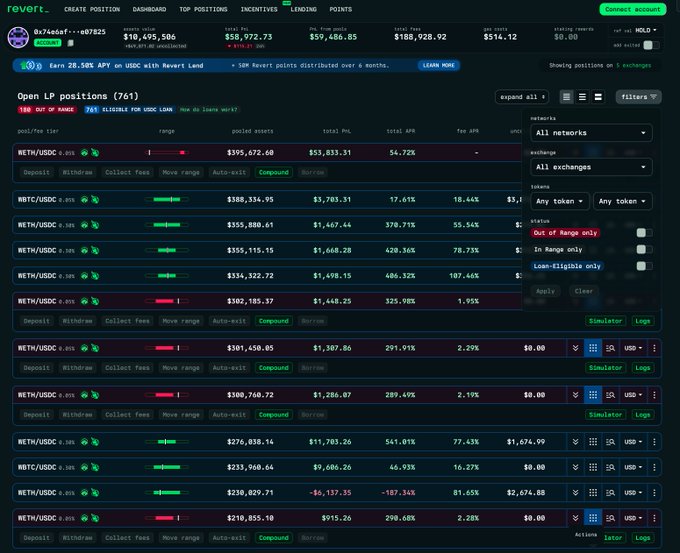Viewport: 680px width, 553px height.
Task: Click second green icon on WBTC/USDC $233,960.64 row
Action: [95, 467]
